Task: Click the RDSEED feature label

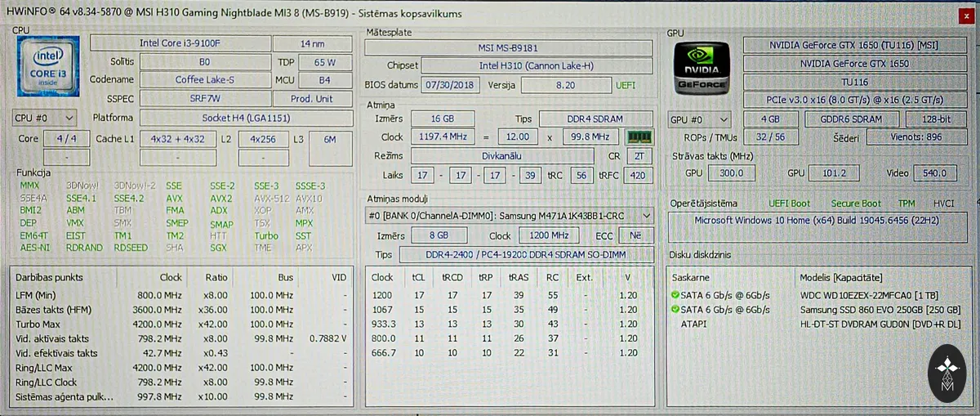Action: (x=131, y=248)
